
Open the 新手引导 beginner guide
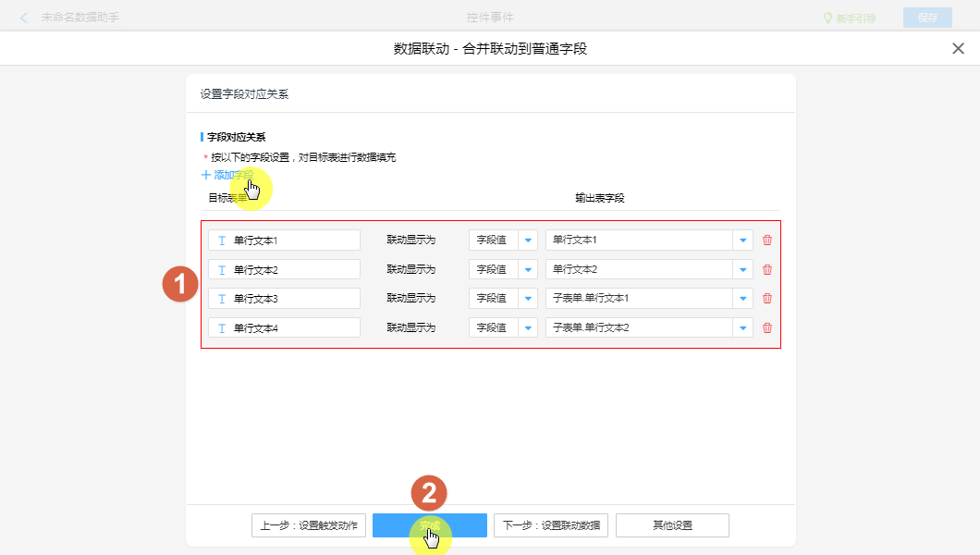[x=850, y=18]
